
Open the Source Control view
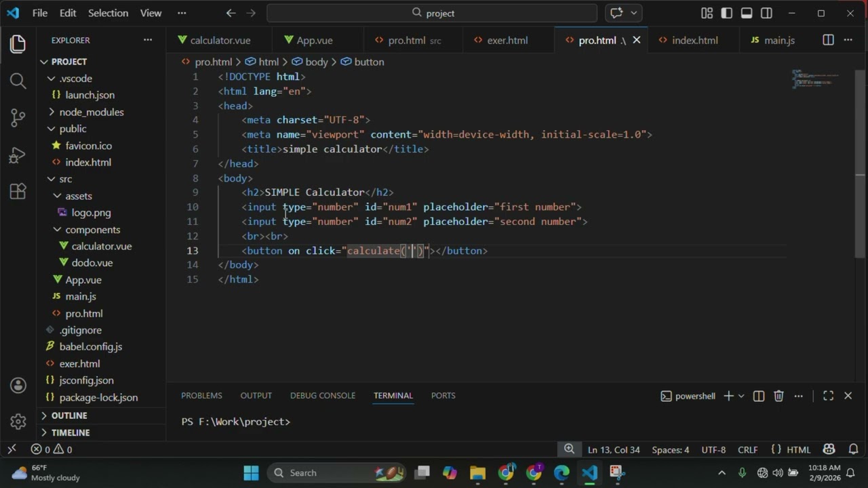(x=18, y=118)
